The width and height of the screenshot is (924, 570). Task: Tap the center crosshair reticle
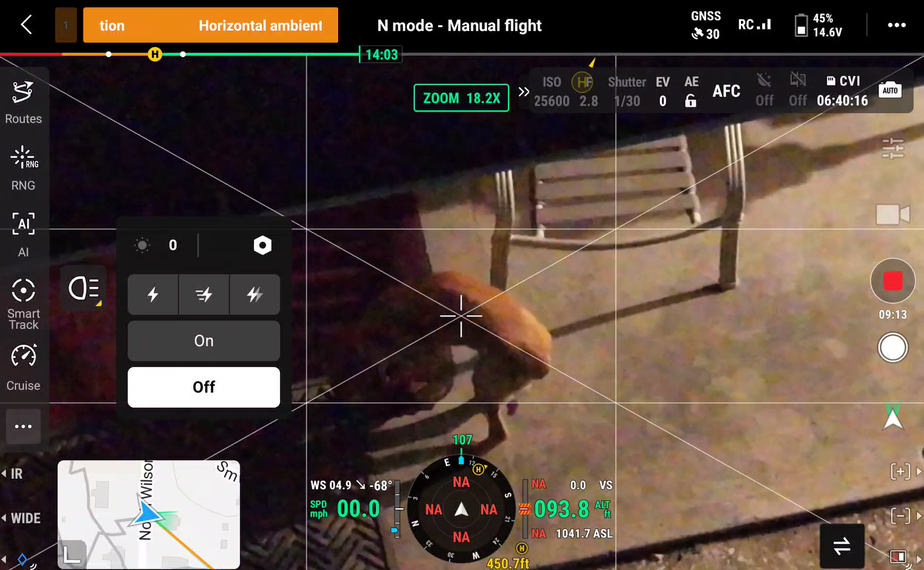tap(461, 316)
